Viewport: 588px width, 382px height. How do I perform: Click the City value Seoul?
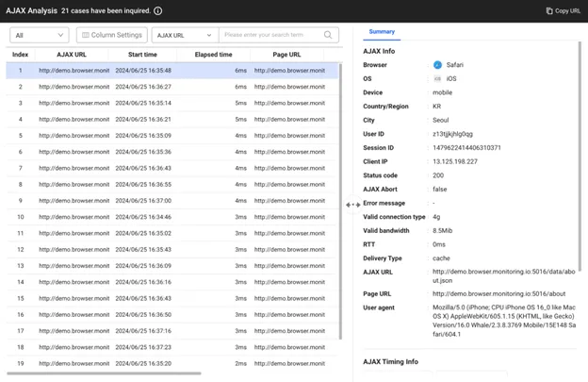tap(441, 121)
